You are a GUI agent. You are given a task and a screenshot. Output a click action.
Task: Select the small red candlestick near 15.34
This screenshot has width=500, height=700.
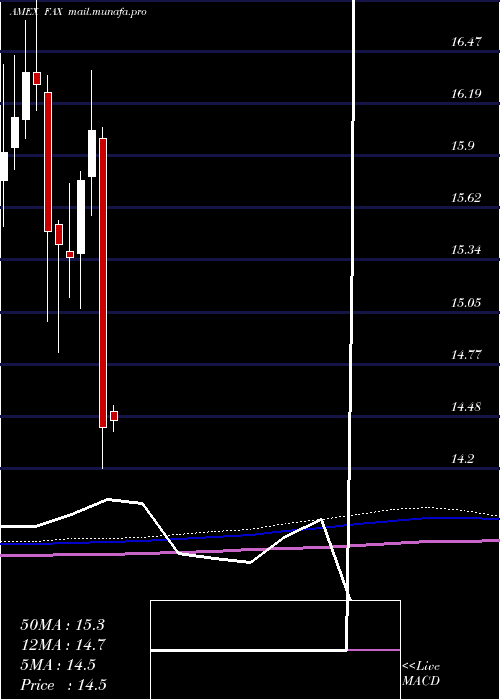[x=70, y=254]
